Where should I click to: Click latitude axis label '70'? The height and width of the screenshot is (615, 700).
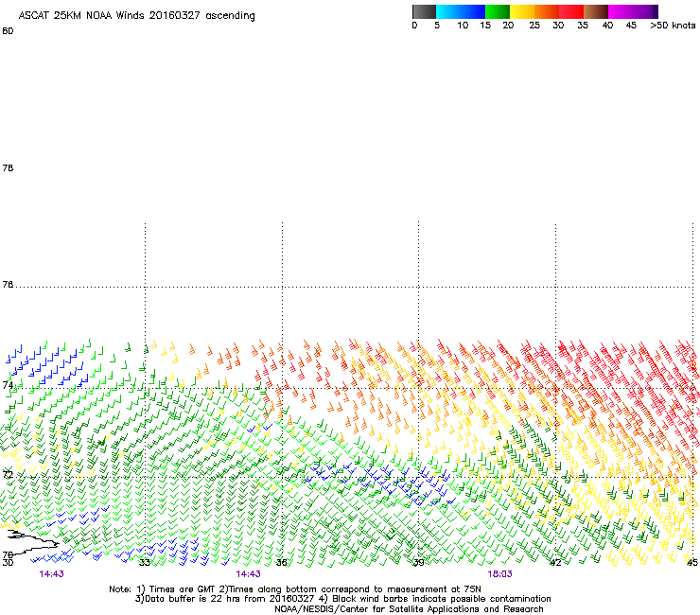pos(8,555)
